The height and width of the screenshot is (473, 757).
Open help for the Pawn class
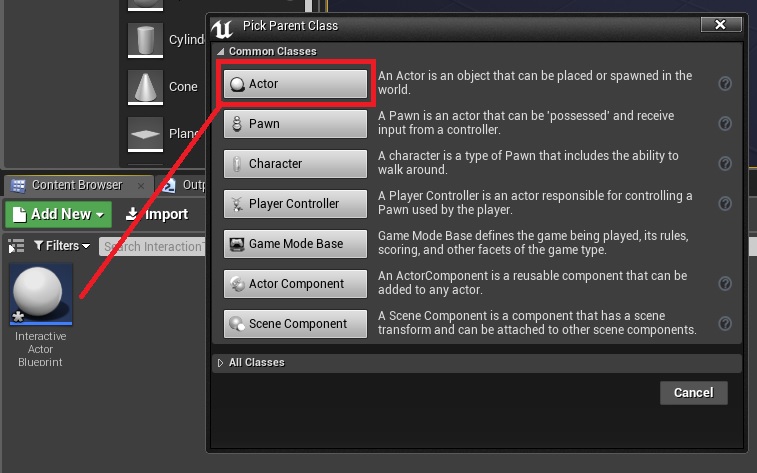725,124
